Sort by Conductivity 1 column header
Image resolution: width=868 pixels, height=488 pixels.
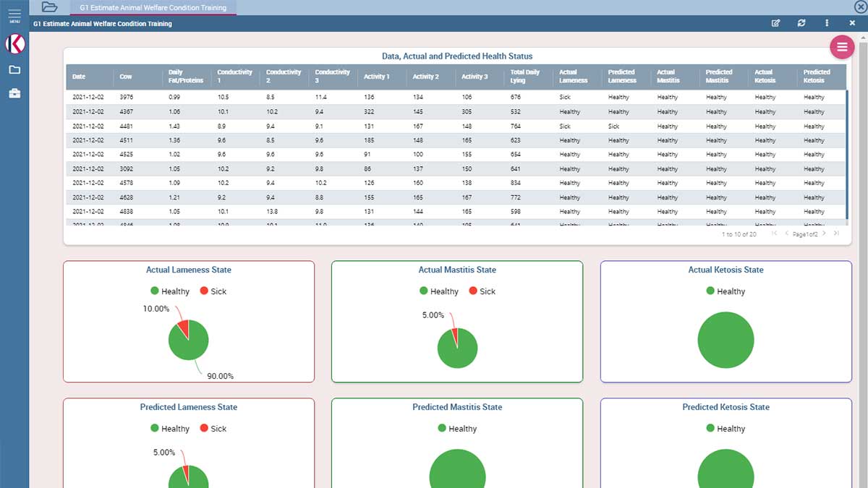pos(235,77)
